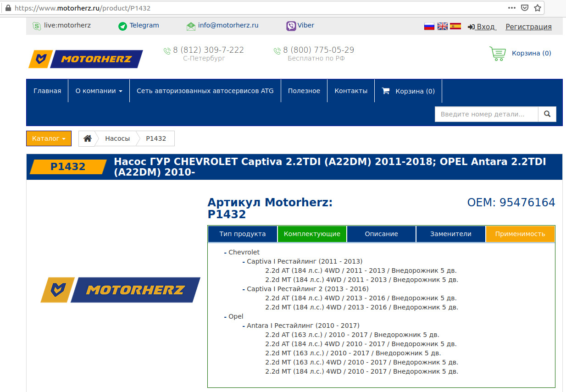This screenshot has height=392, width=566.
Task: Open the Регистрация link
Action: click(528, 27)
